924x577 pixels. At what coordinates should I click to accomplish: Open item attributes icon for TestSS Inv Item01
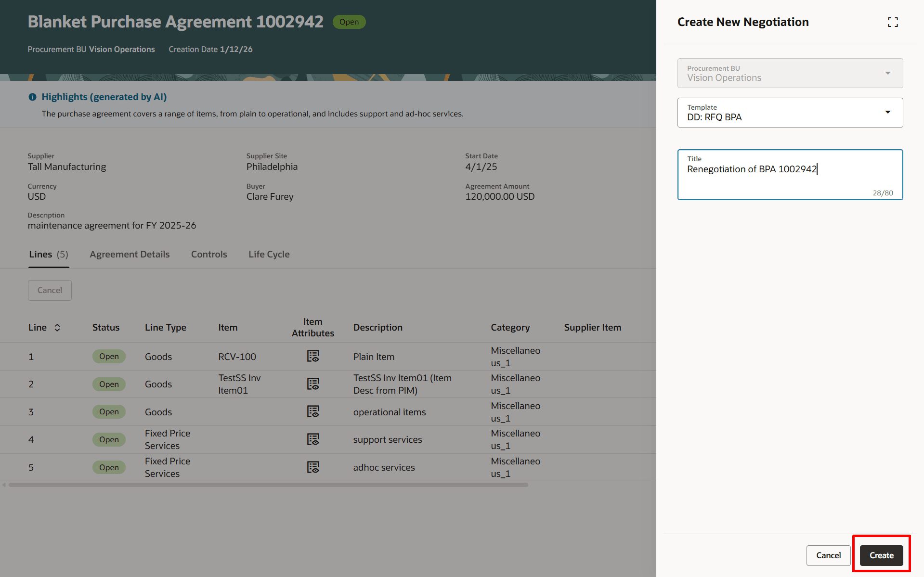click(x=313, y=384)
